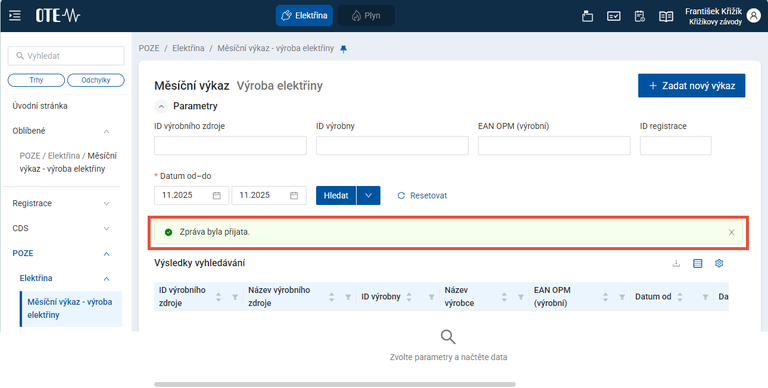Click the Hledat button
The image size is (768, 388).
336,195
